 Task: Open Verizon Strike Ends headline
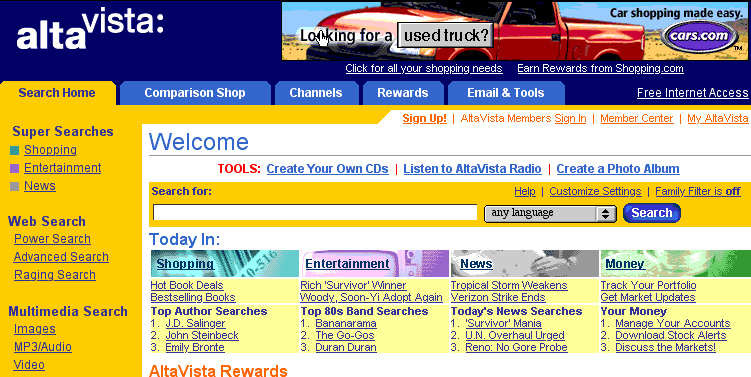pos(498,297)
